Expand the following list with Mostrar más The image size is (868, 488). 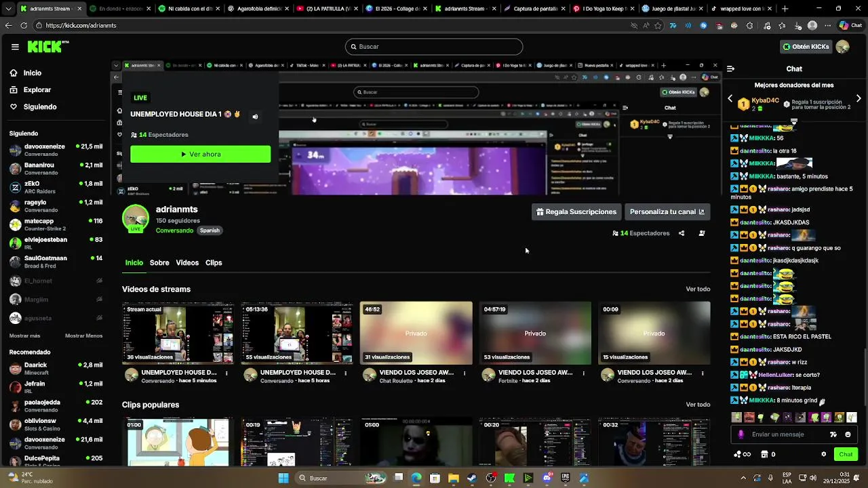pyautogui.click(x=24, y=335)
